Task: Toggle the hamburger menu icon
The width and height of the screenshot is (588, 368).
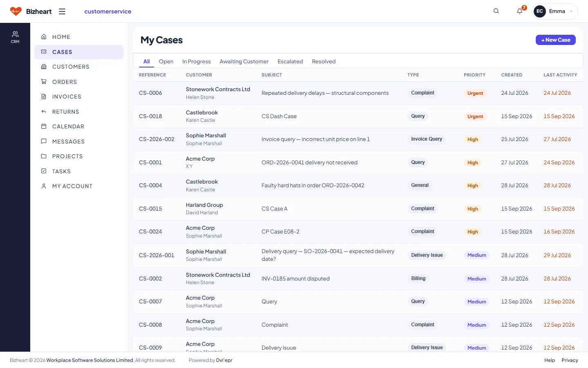Action: 62,11
